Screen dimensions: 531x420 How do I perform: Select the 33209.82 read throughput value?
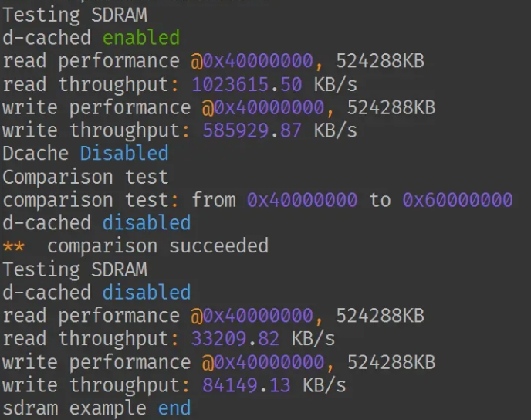(x=235, y=339)
